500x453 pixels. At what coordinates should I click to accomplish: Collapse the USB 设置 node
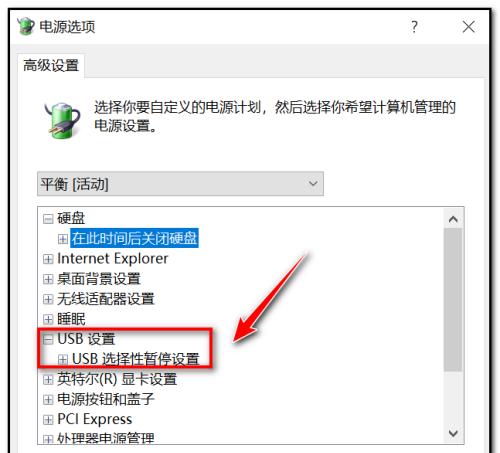[48, 339]
